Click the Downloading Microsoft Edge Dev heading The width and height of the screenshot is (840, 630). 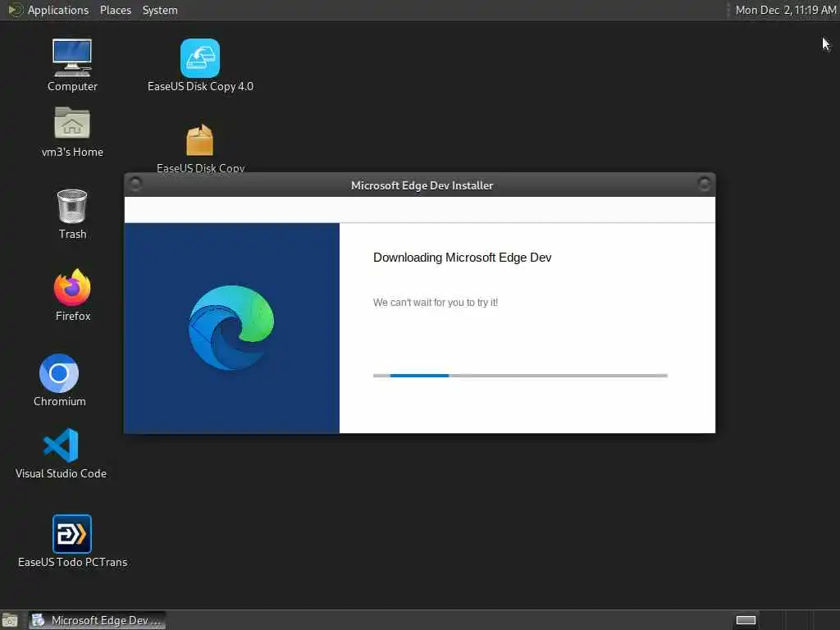point(463,258)
